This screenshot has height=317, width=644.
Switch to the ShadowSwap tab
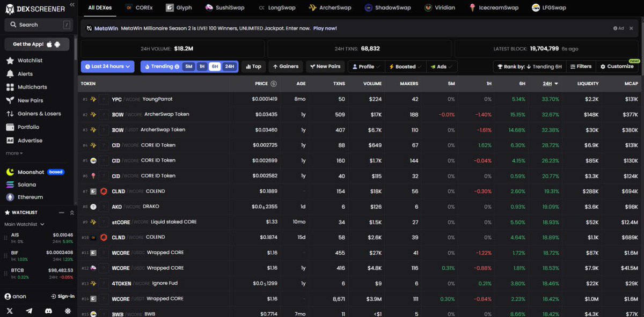[389, 8]
